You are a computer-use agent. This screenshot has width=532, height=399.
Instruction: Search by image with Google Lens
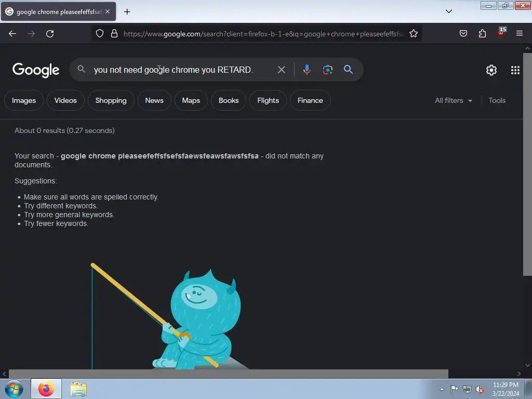(x=327, y=70)
